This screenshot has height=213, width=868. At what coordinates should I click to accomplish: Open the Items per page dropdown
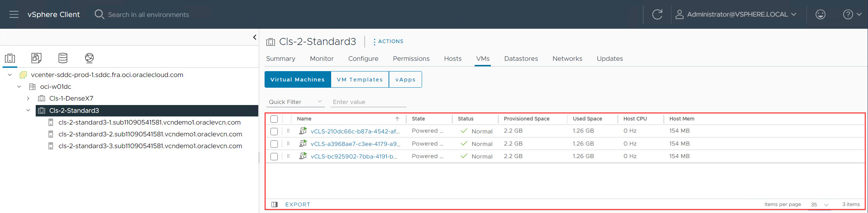coord(819,205)
